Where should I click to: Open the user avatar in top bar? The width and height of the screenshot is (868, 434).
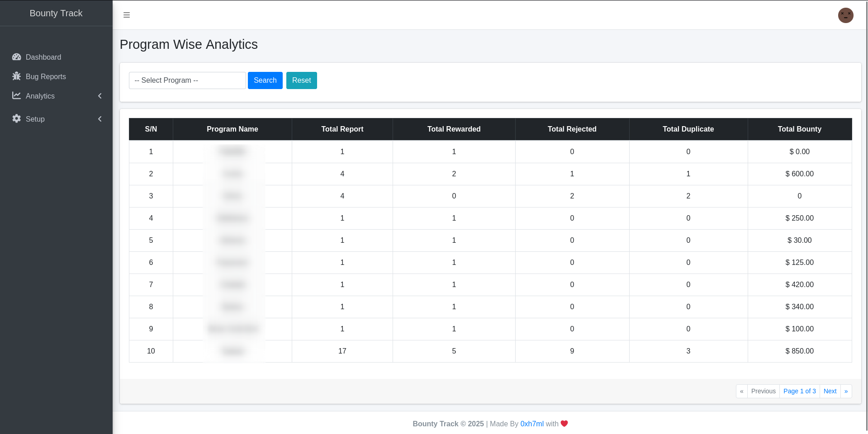[x=845, y=15]
